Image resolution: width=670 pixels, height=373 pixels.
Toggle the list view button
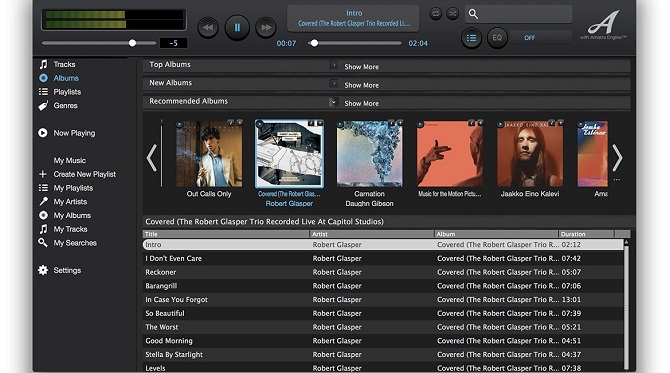(471, 38)
